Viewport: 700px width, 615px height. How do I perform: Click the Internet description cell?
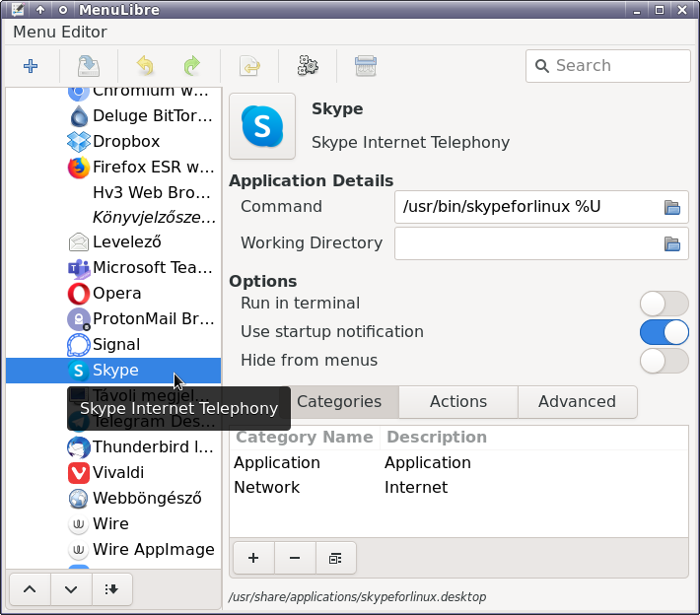416,487
